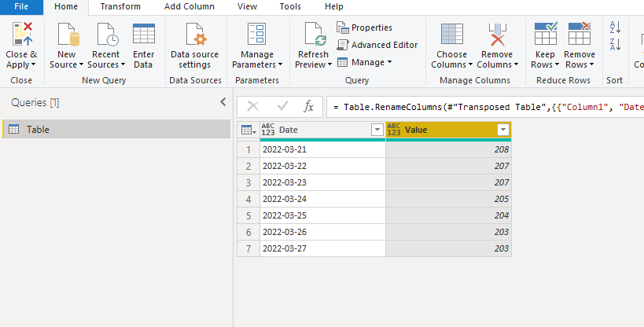This screenshot has width=644, height=327.
Task: Click the Refresh Preview icon
Action: [x=315, y=34]
